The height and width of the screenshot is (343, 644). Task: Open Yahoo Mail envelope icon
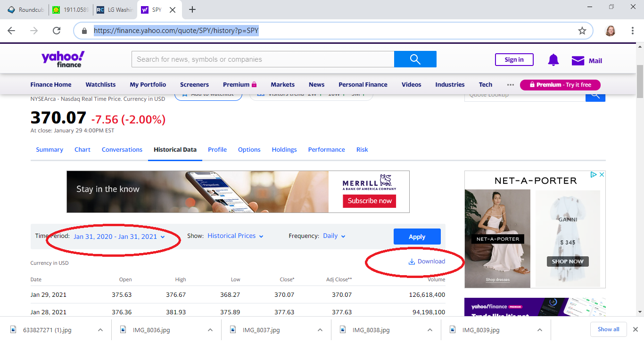pyautogui.click(x=578, y=60)
